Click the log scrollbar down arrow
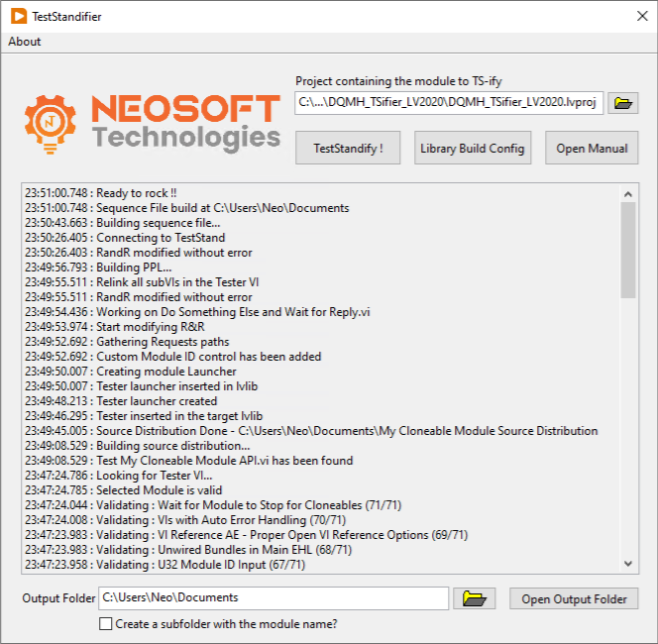The height and width of the screenshot is (644, 658). pos(628,564)
